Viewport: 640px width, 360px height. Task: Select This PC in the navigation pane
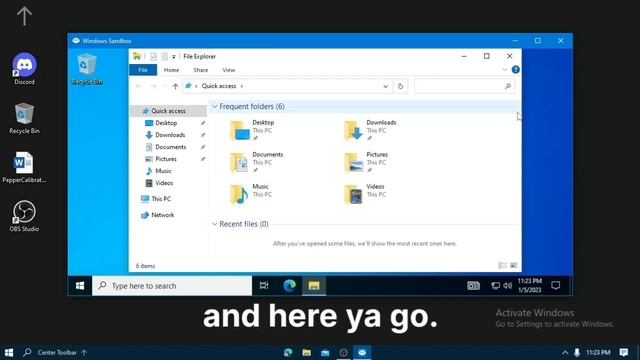tap(161, 199)
